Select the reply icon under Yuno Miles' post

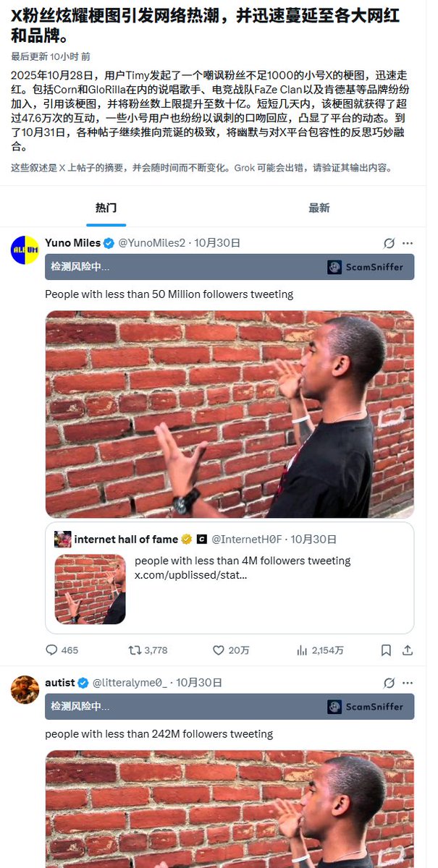click(x=52, y=650)
